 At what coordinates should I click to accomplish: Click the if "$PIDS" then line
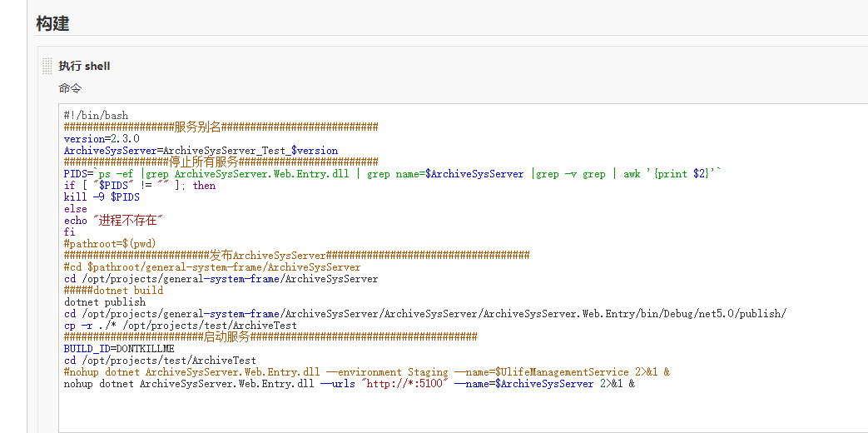click(x=140, y=186)
